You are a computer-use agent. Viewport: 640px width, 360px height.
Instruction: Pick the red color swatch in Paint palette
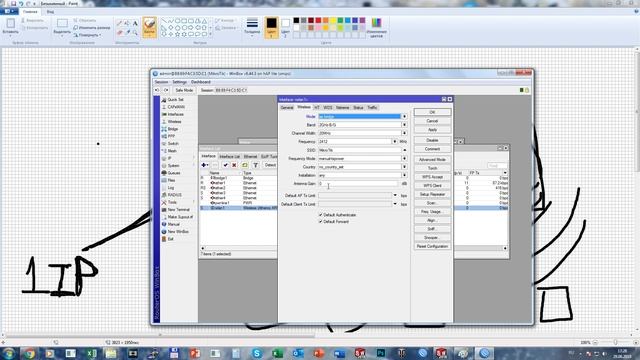tap(318, 20)
